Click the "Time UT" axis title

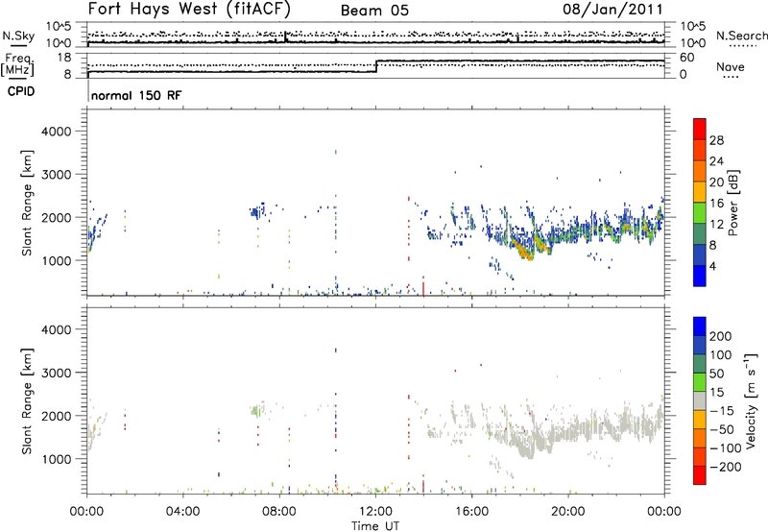(375, 526)
